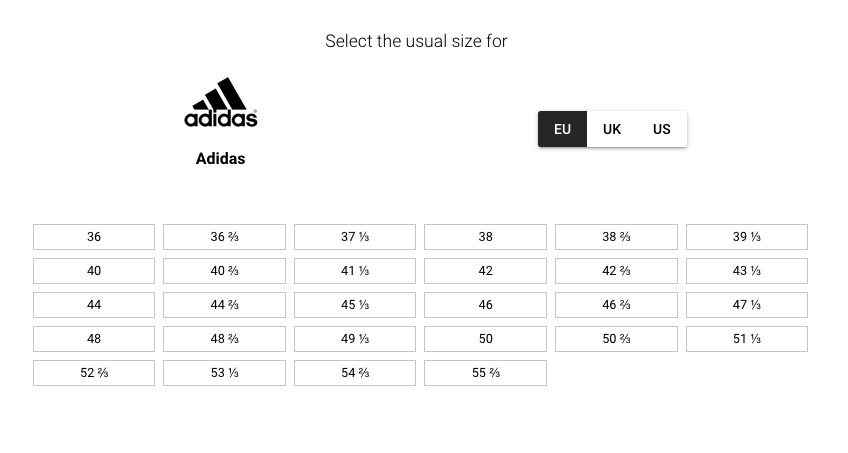Switch size system to UK
Viewport: 848px width, 453px height.
tap(612, 129)
